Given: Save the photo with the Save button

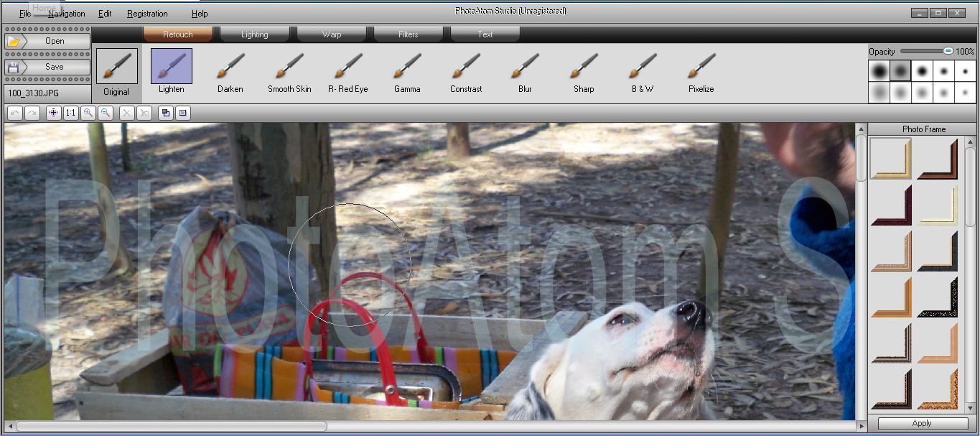Looking at the screenshot, I should (47, 67).
